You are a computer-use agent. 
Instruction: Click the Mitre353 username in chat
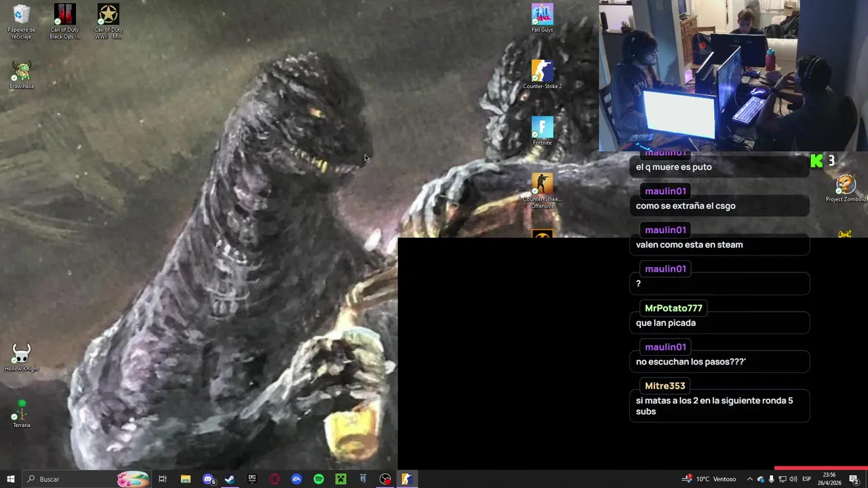[665, 386]
